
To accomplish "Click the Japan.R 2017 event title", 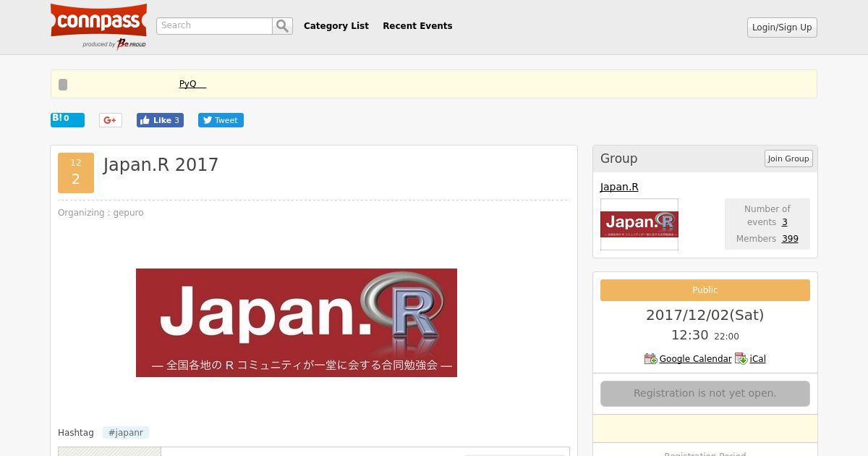I will (161, 165).
